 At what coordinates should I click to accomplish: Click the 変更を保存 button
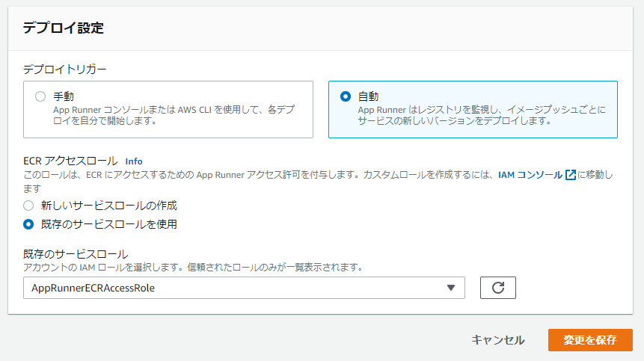pos(590,339)
